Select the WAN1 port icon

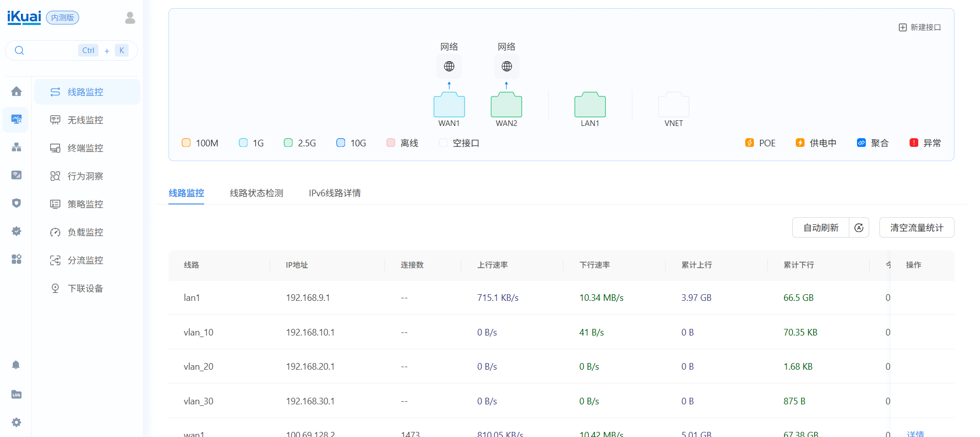coord(449,105)
